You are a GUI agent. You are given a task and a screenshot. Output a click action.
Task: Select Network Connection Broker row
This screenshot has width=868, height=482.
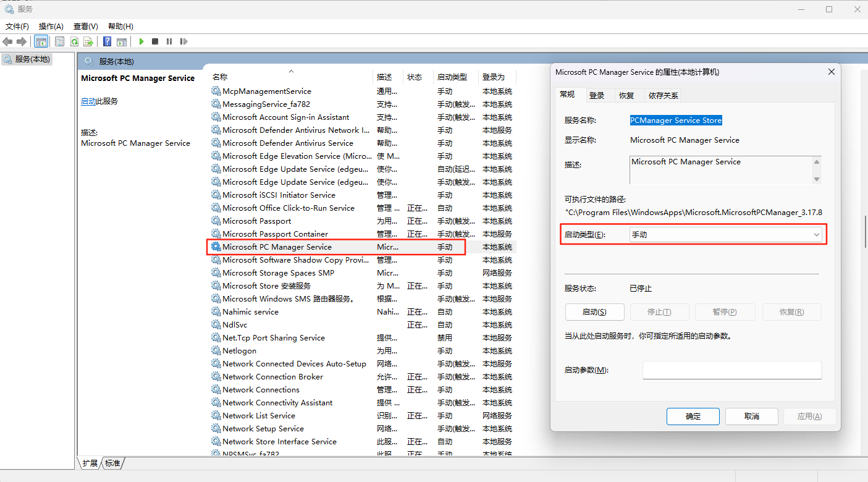pyautogui.click(x=363, y=376)
